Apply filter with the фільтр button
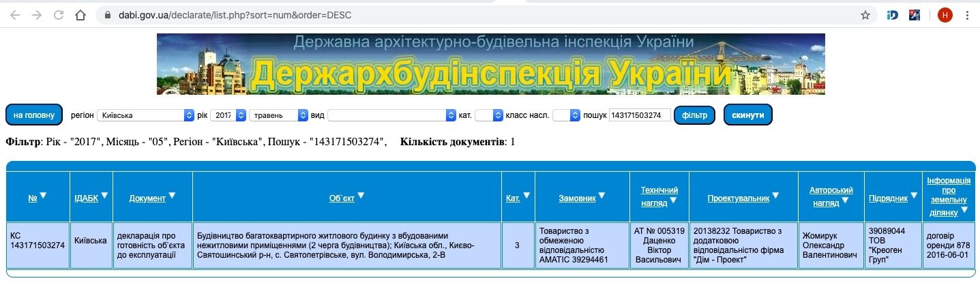This screenshot has height=285, width=980. click(x=694, y=115)
